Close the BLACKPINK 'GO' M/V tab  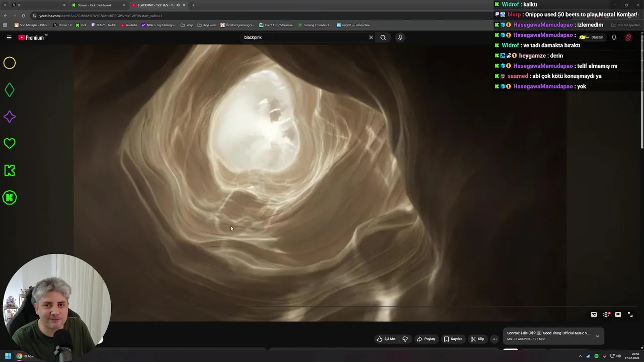[184, 5]
